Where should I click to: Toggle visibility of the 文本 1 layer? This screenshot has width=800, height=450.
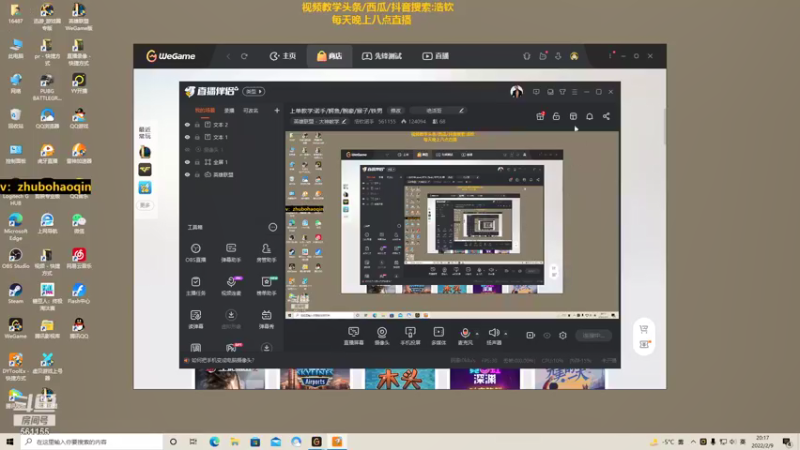pyautogui.click(x=187, y=137)
